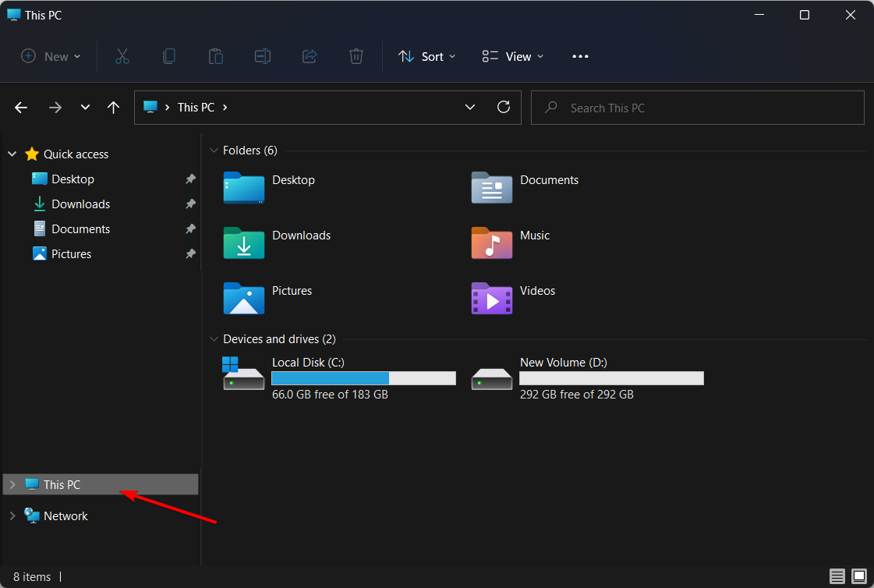Click the 'Local Disk (C:)' drive name
874x588 pixels.
coord(308,363)
